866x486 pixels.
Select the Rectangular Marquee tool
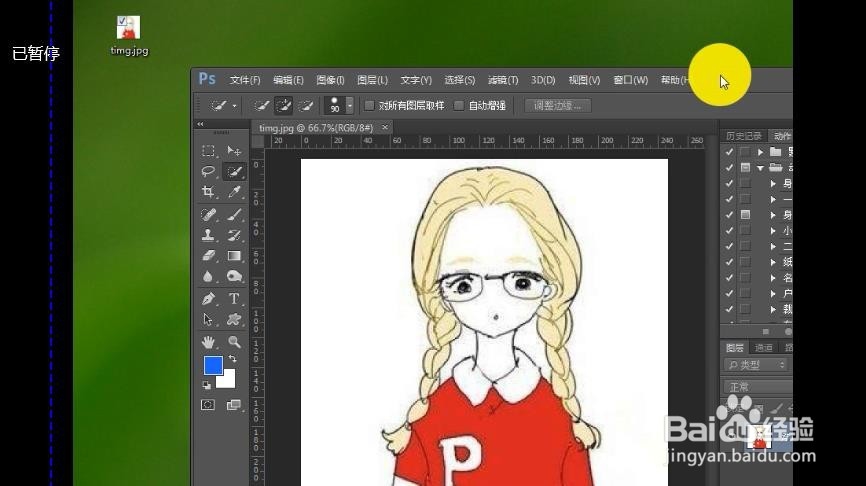pyautogui.click(x=208, y=151)
